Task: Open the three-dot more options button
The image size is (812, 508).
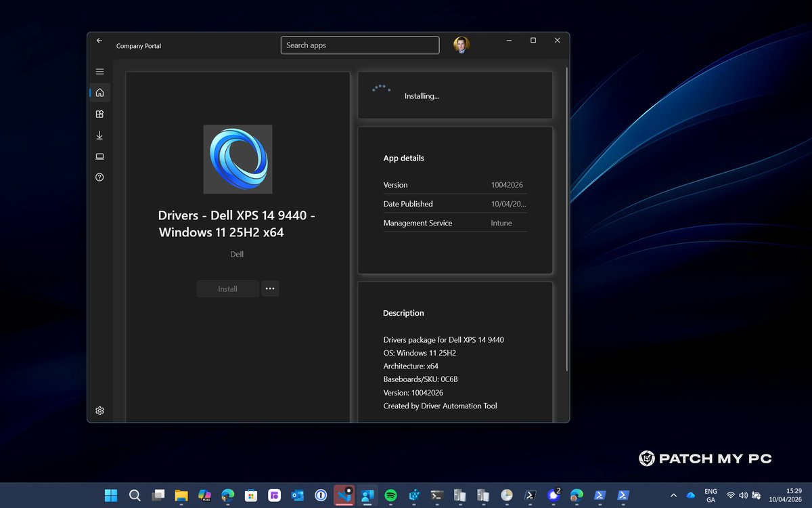Action: click(270, 289)
